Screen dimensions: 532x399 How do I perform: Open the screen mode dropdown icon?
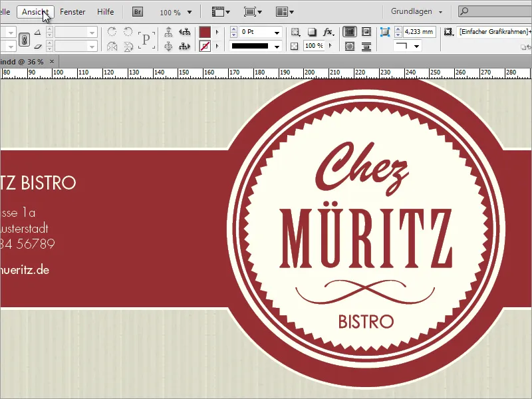coord(253,12)
